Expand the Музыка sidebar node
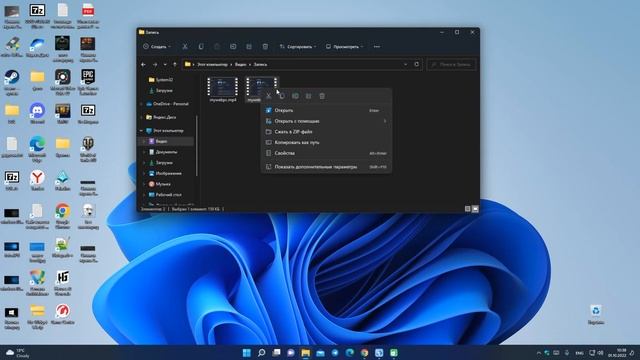This screenshot has height=360, width=640. [x=144, y=184]
